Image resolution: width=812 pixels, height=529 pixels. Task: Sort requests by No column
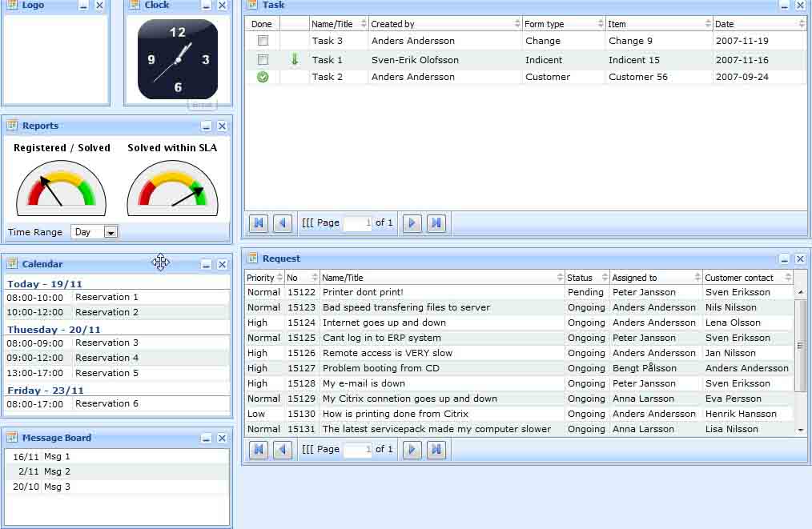[303, 278]
